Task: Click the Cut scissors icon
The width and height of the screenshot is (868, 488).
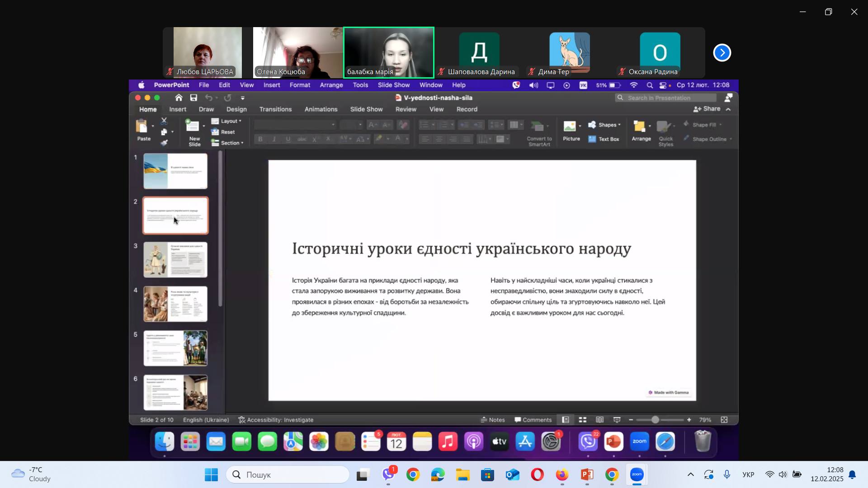Action: (x=164, y=121)
